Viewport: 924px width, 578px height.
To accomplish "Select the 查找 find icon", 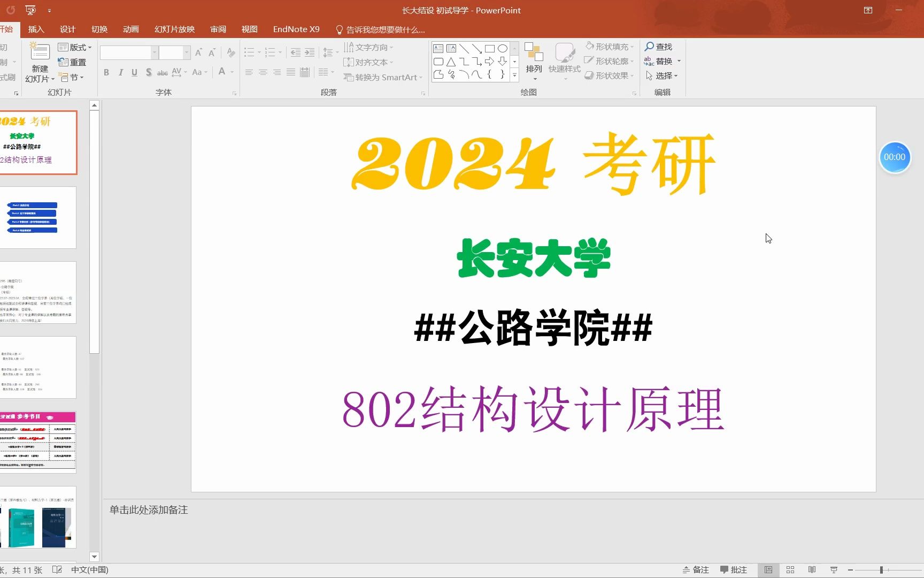I will point(659,47).
